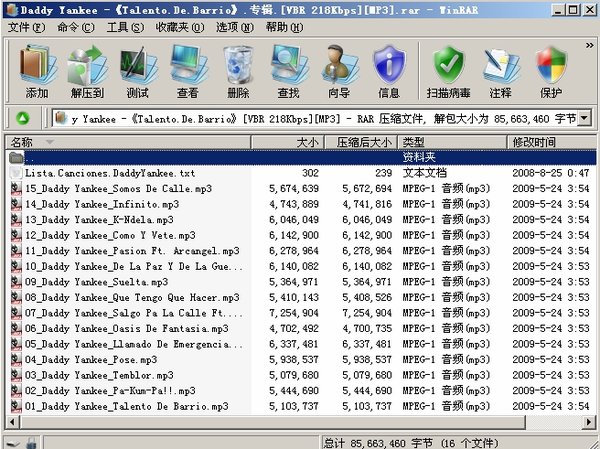Click the horizontal scrollbar left arrow
The width and height of the screenshot is (600, 449).
pyautogui.click(x=13, y=422)
